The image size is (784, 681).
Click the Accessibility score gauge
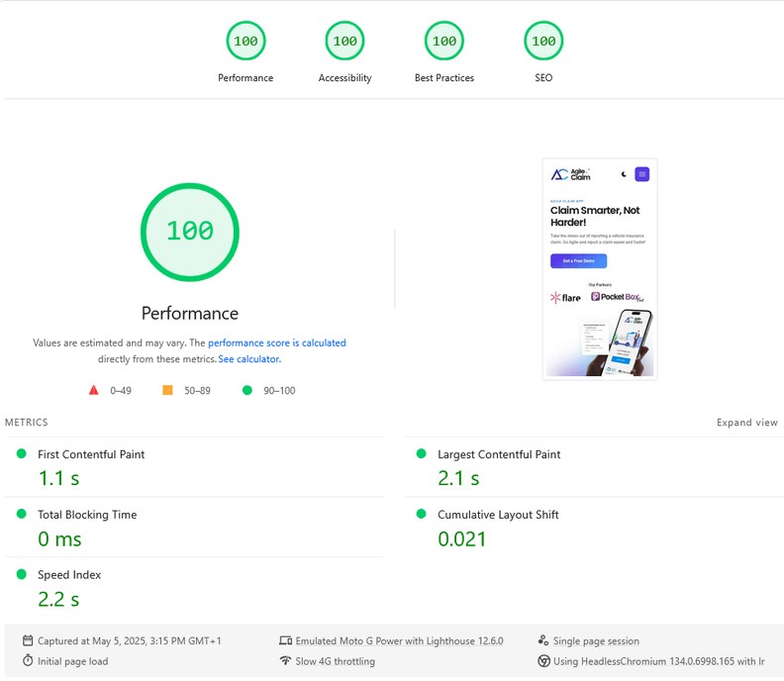(344, 41)
